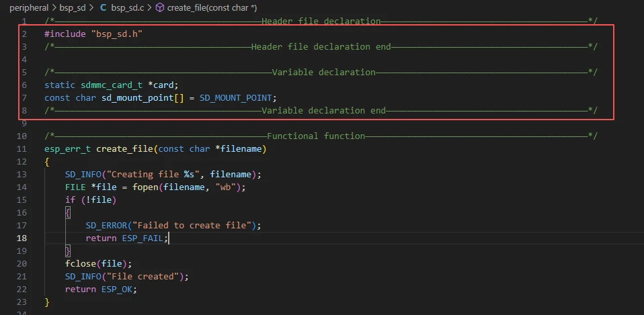The width and height of the screenshot is (644, 315).
Task: Click the highlighted opening brace on line 16
Action: pyautogui.click(x=68, y=212)
